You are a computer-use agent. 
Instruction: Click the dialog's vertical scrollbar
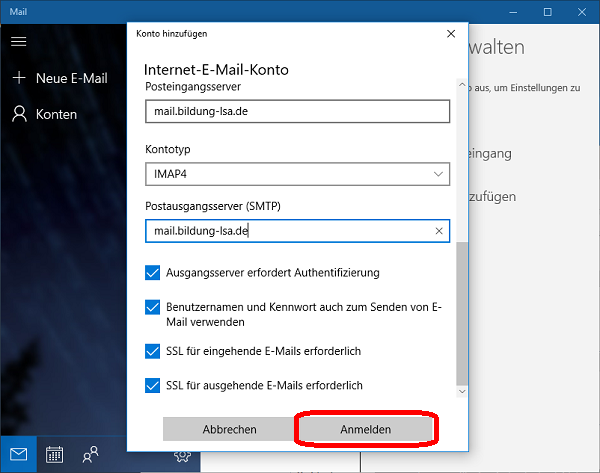pyautogui.click(x=461, y=310)
